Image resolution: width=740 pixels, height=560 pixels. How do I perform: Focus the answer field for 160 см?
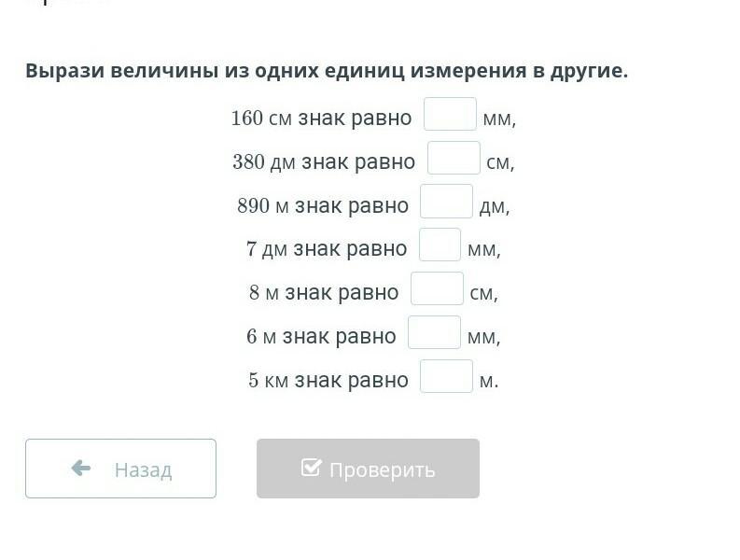(x=450, y=115)
